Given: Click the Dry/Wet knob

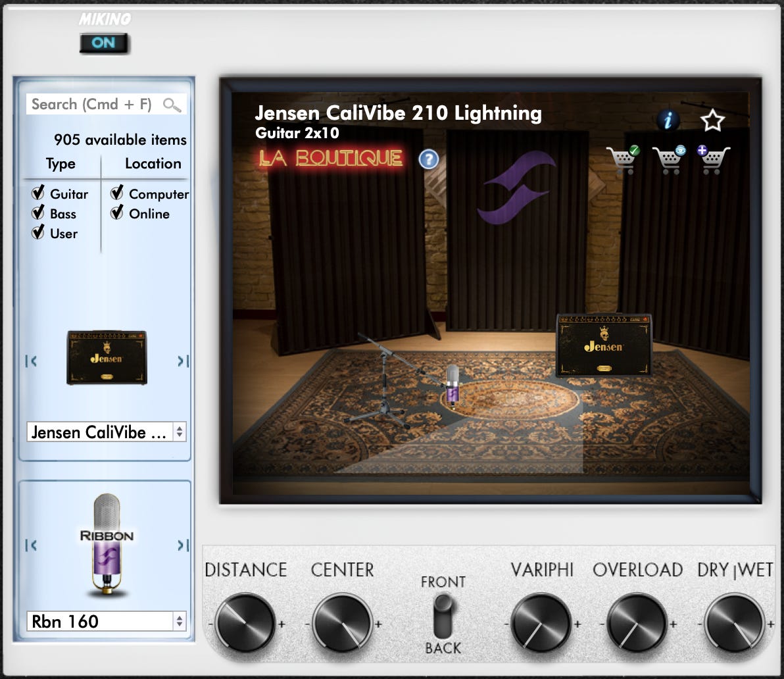Looking at the screenshot, I should point(734,623).
